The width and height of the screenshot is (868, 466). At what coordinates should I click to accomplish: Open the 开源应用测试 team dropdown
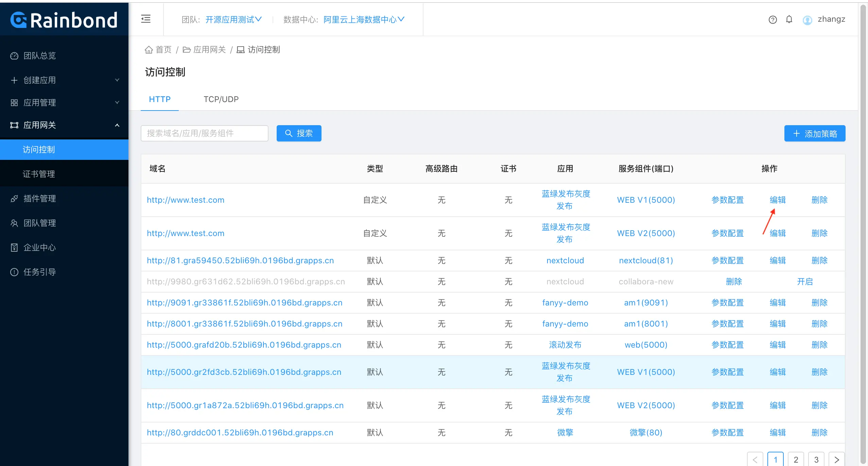(x=233, y=20)
